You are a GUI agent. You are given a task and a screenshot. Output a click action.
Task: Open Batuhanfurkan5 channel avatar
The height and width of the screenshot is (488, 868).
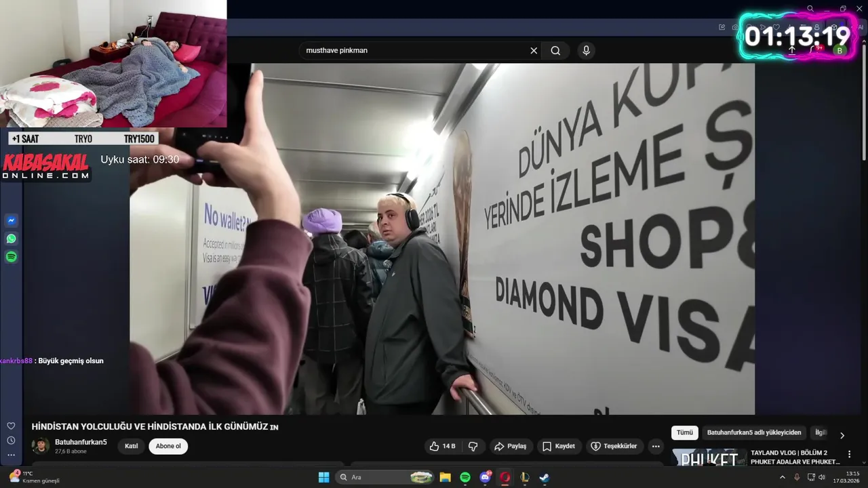41,445
